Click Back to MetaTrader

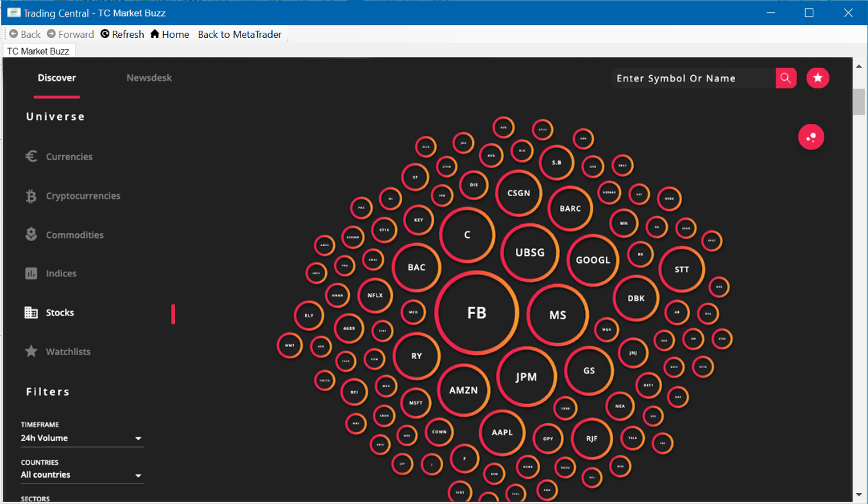click(x=240, y=35)
